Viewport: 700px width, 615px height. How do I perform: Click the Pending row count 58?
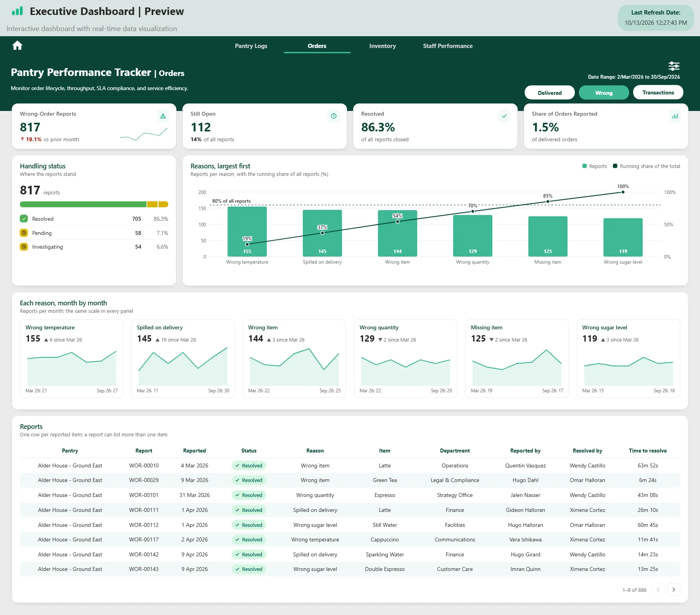point(138,233)
